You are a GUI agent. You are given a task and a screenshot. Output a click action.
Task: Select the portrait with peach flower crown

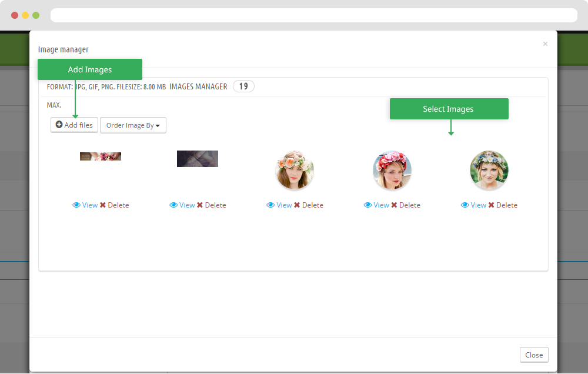point(295,170)
